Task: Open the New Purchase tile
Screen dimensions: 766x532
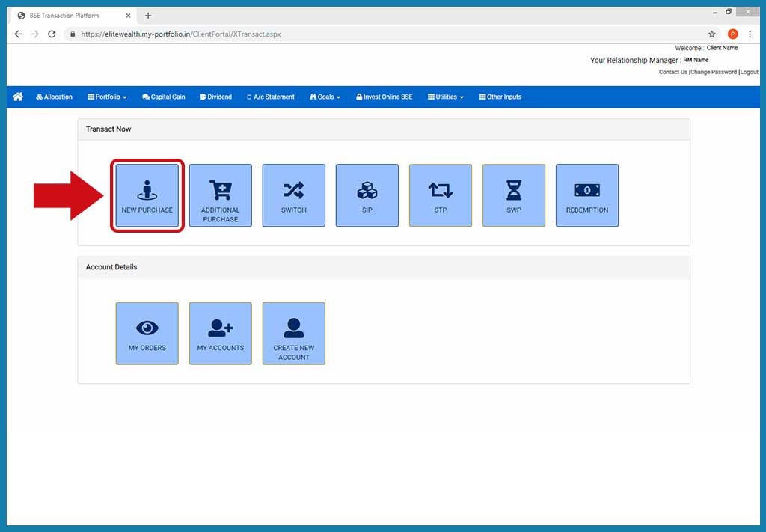Action: pyautogui.click(x=147, y=195)
